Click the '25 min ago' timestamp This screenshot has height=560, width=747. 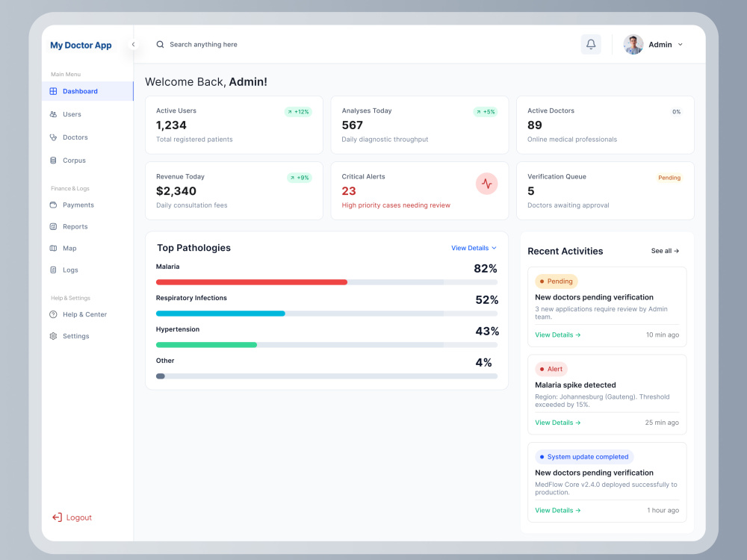click(662, 423)
